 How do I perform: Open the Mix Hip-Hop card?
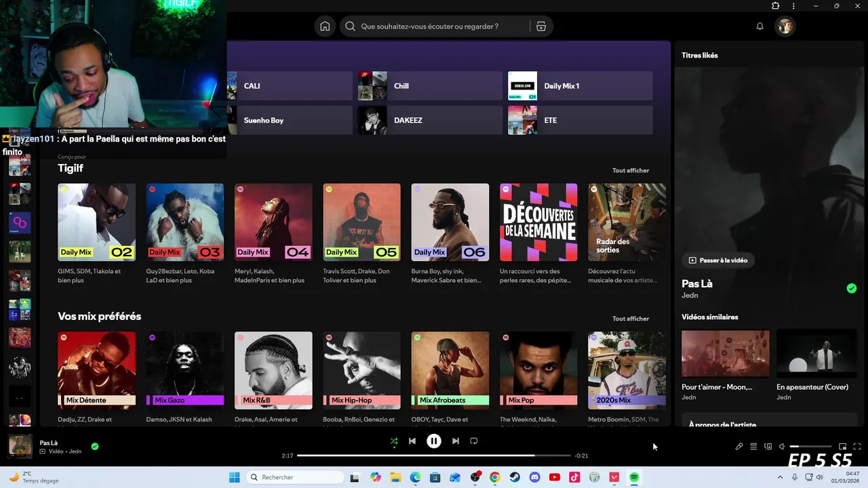361,370
